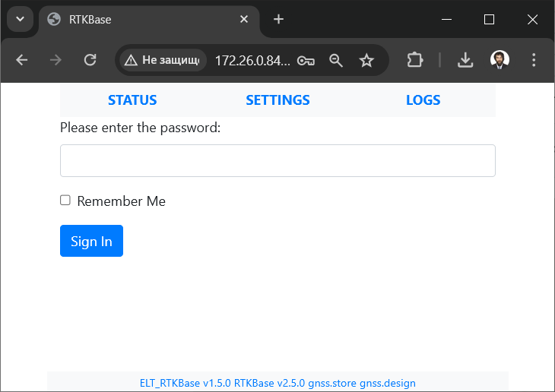
Task: Switch to the STATUS tab
Action: pos(132,100)
